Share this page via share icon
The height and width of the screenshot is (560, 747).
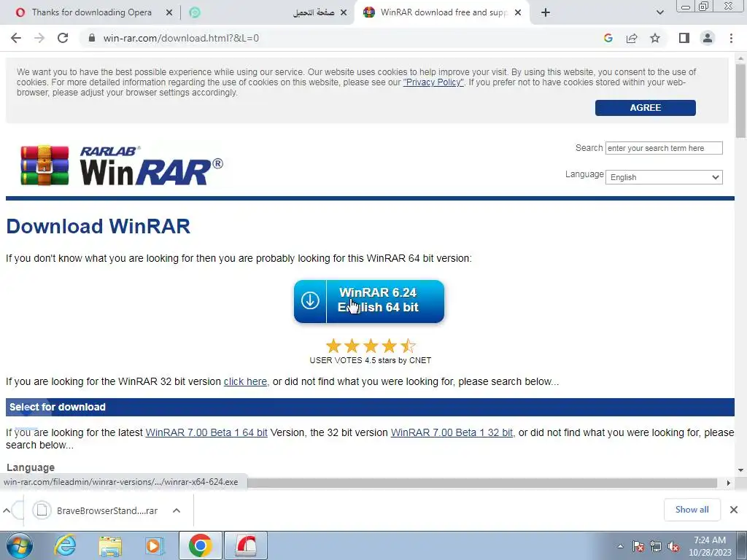pyautogui.click(x=632, y=38)
